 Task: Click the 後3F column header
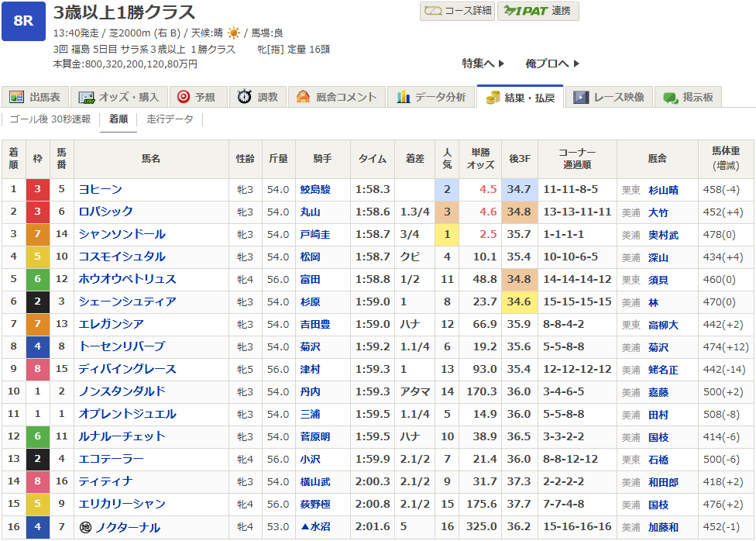click(x=518, y=159)
